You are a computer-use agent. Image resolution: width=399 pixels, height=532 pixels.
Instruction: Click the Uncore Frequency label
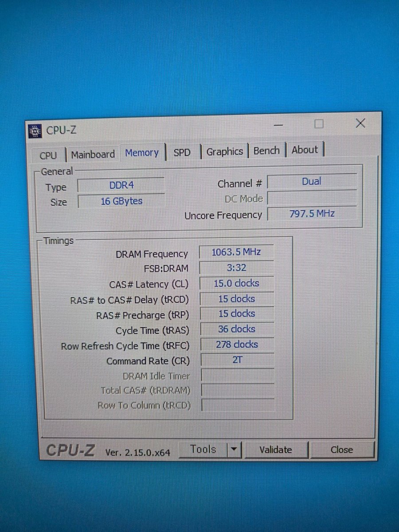pyautogui.click(x=223, y=215)
